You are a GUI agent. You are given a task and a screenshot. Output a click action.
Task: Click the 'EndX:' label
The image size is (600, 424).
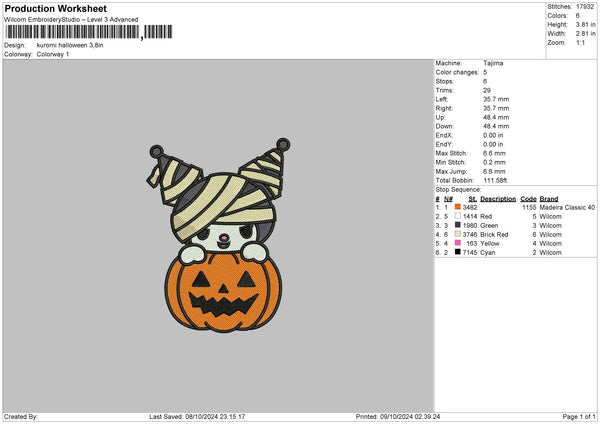(444, 135)
